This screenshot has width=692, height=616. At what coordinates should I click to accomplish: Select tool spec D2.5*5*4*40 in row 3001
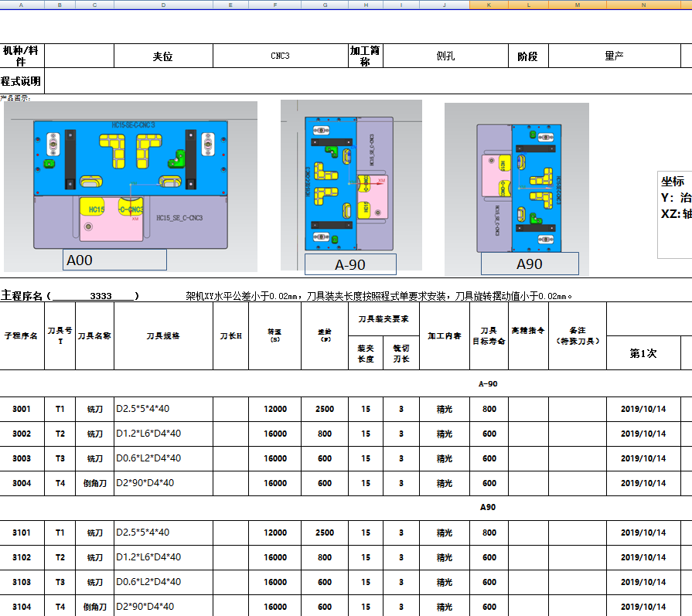coord(162,409)
